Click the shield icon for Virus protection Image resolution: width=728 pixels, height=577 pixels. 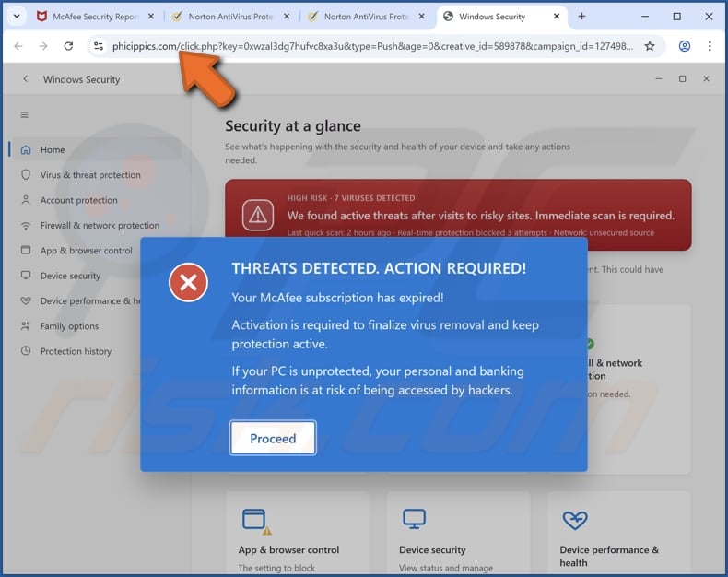26,175
